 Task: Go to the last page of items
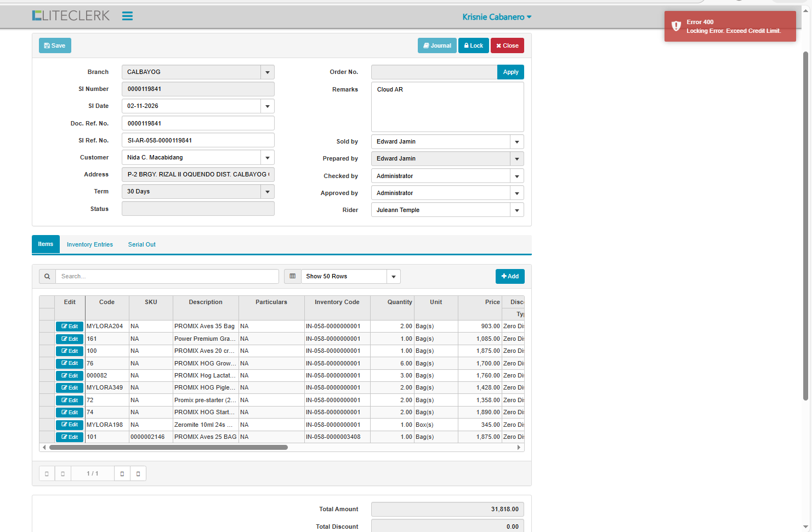tap(138, 474)
